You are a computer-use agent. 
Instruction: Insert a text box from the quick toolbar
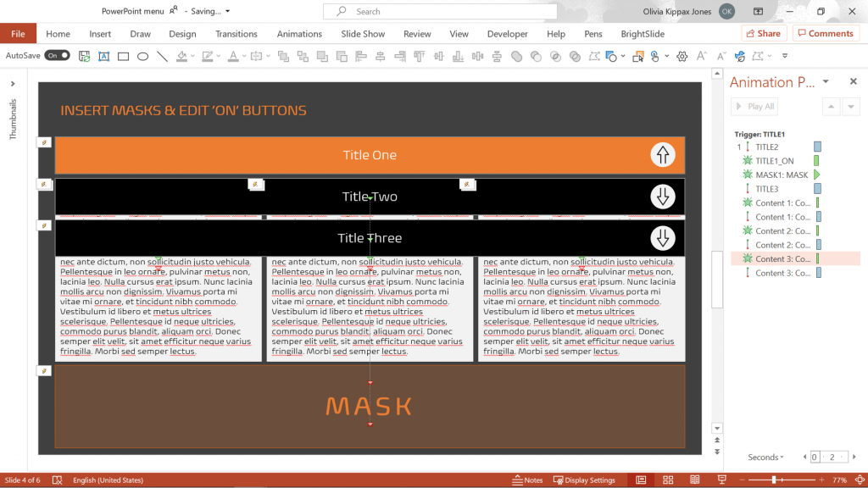click(x=103, y=56)
